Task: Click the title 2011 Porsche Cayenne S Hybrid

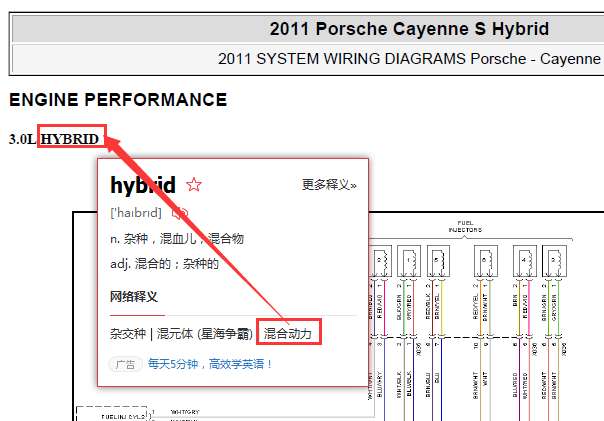Action: pos(409,29)
